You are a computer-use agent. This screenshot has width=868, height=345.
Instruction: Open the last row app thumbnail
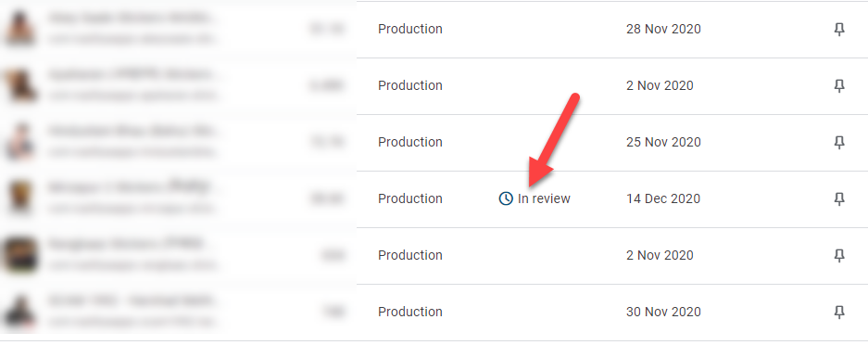click(20, 312)
